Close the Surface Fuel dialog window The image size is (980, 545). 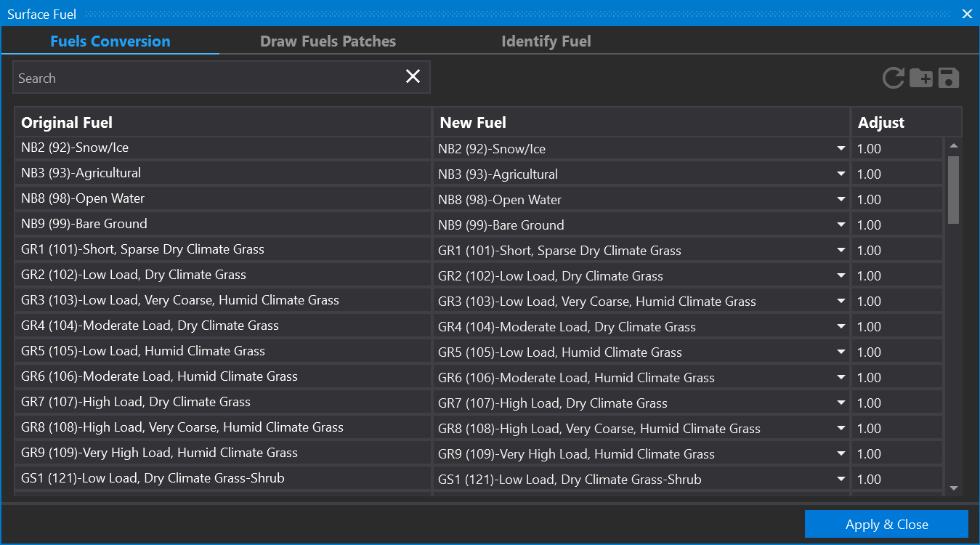coord(967,14)
